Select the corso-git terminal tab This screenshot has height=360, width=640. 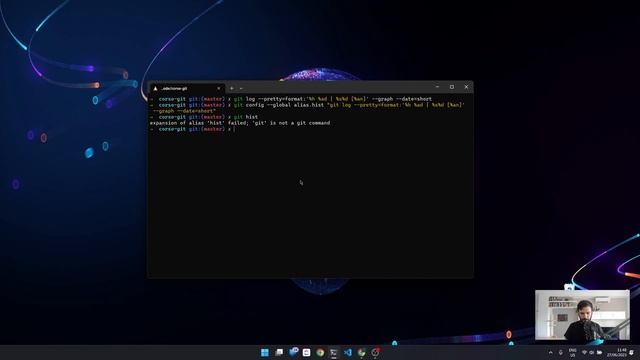pos(187,88)
